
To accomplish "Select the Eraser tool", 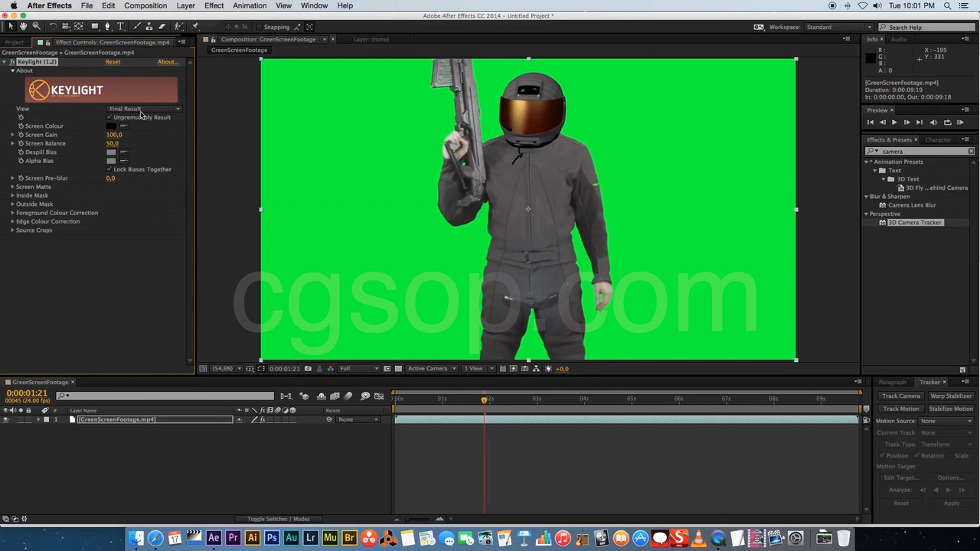I will tap(162, 27).
